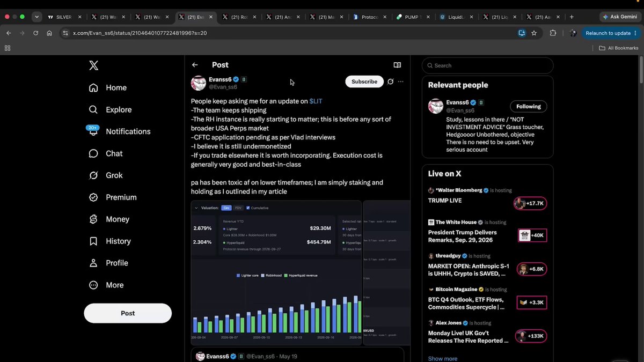Open Explore in the sidebar
The height and width of the screenshot is (362, 644).
(x=111, y=109)
